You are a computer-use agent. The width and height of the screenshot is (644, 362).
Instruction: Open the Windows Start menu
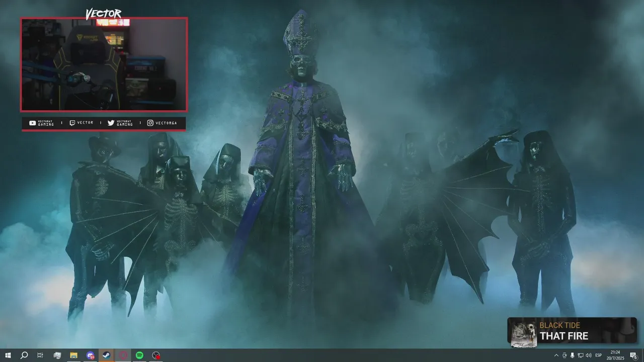(8, 355)
